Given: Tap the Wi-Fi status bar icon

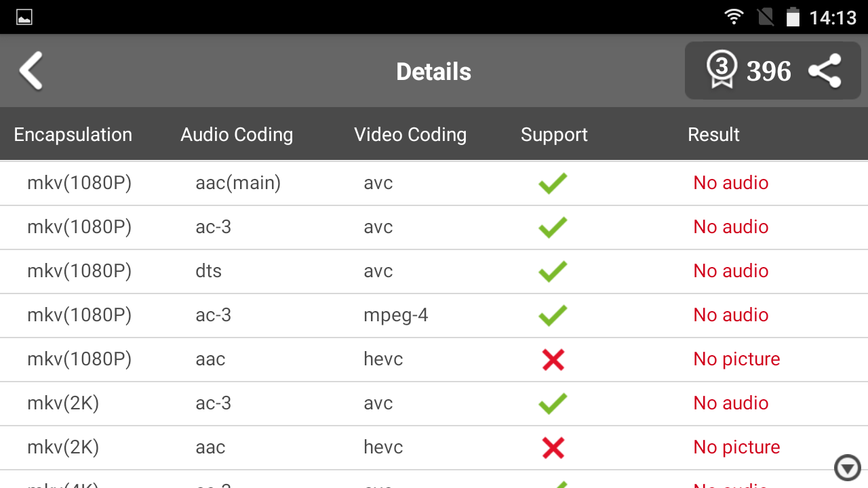Looking at the screenshot, I should pos(734,17).
